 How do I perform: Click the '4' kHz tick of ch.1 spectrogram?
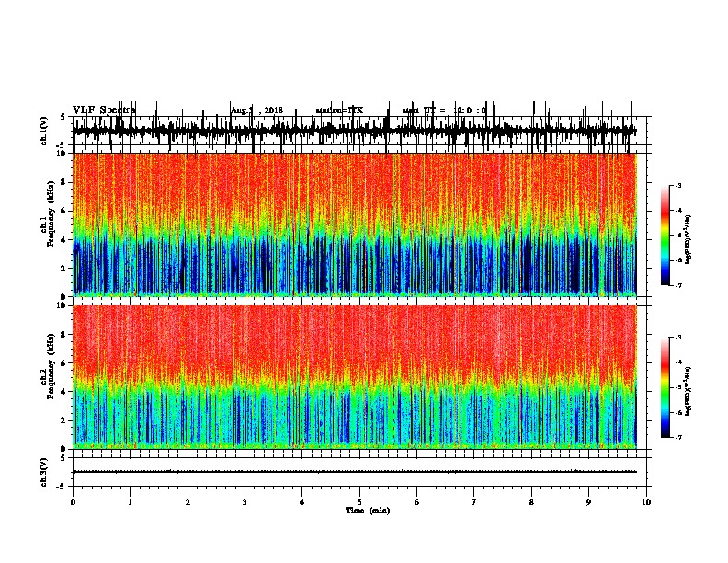tap(63, 240)
